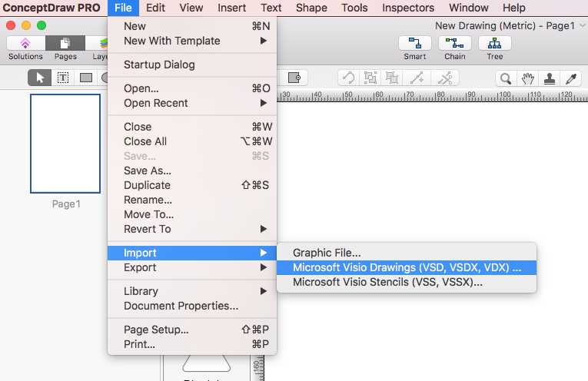Open the Help menu
This screenshot has width=588, height=381.
[513, 8]
